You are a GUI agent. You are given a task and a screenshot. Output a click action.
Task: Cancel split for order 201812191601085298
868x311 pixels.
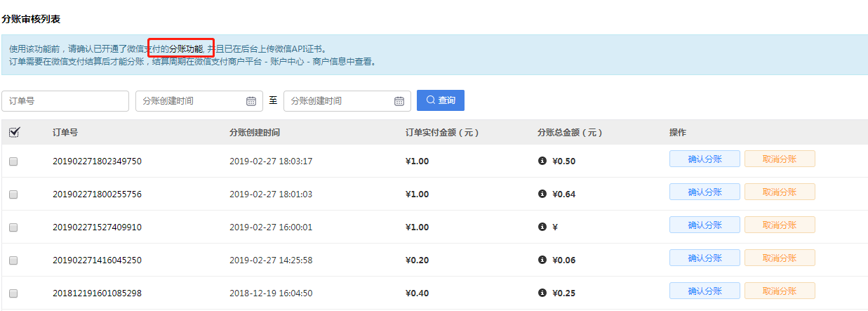pyautogui.click(x=779, y=291)
